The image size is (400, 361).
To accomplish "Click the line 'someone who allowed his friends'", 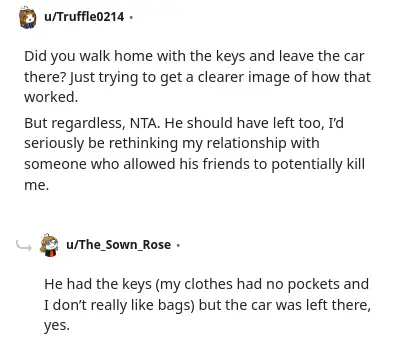I will (194, 165).
